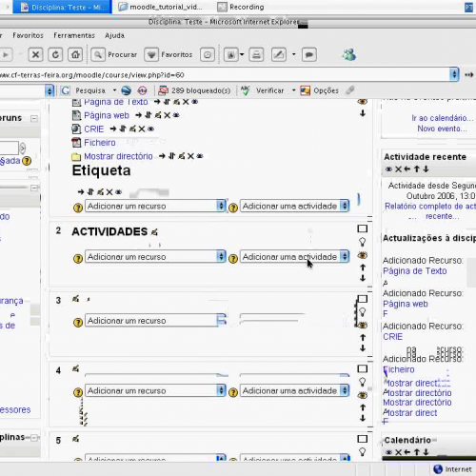Print the page using the printer icon
Screen dimensions: 476x476
point(256,55)
